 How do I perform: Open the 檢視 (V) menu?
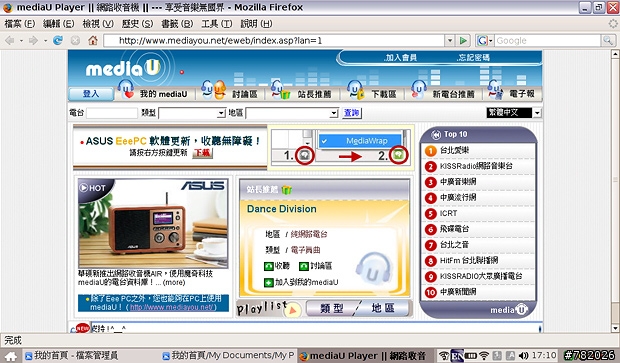98,24
